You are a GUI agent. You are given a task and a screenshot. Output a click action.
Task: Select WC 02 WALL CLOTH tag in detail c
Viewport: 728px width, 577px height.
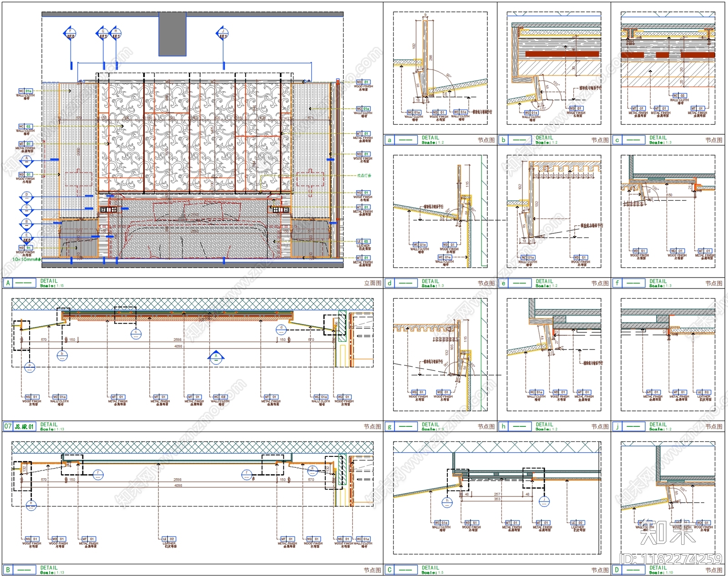(679, 98)
